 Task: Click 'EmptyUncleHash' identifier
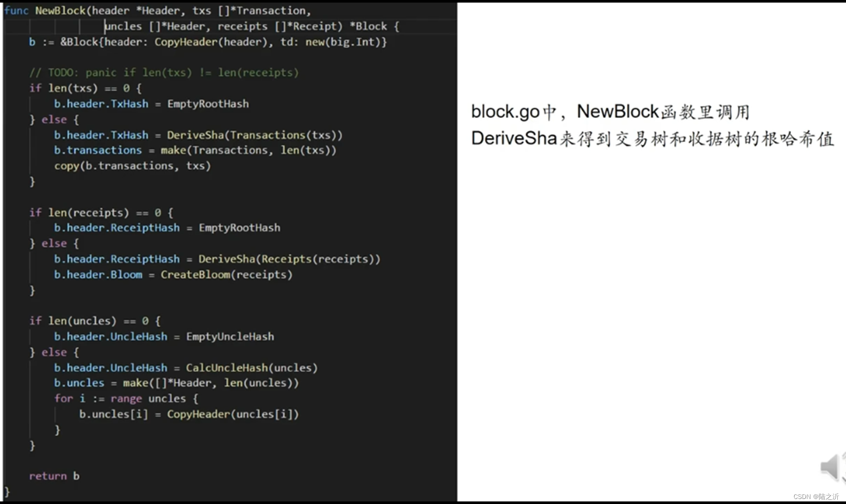coord(230,336)
